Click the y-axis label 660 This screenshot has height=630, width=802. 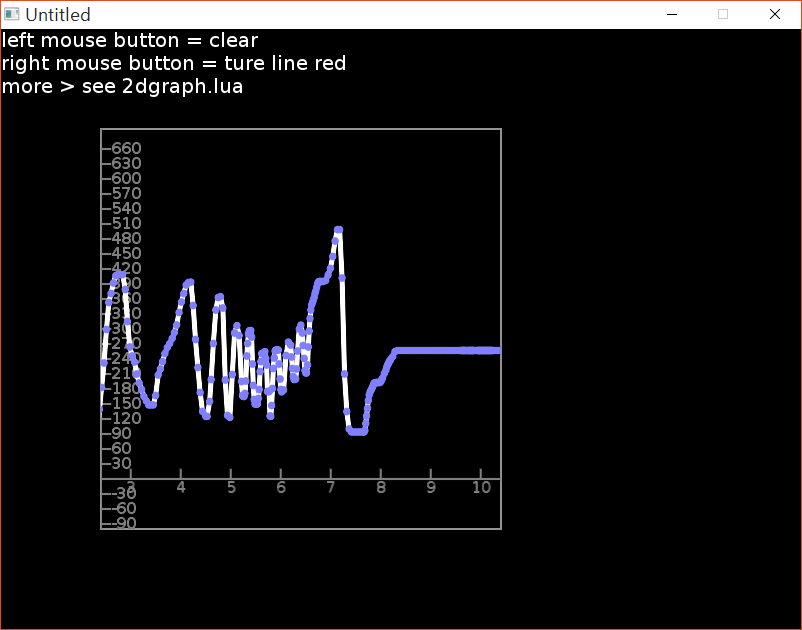126,148
